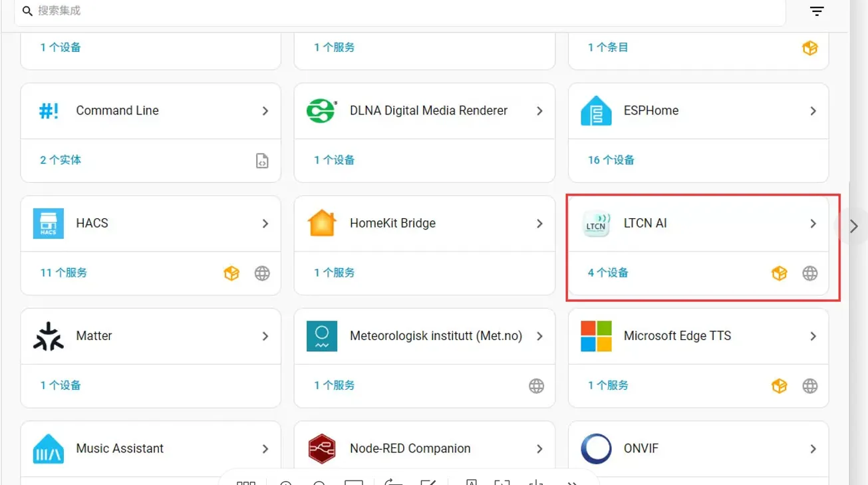Click the custom integration box icon on HACS card
Viewport: 868px width, 485px height.
[x=231, y=273]
